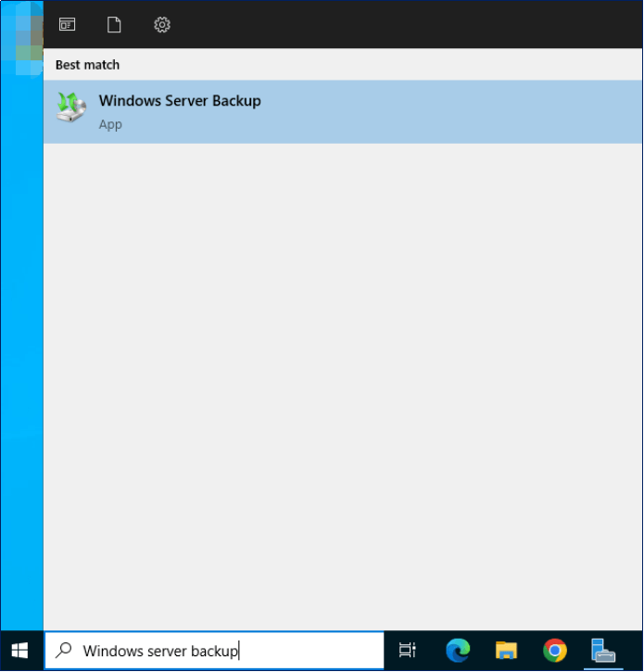This screenshot has width=644, height=672.
Task: Select the Documents filter icon
Action: point(114,24)
